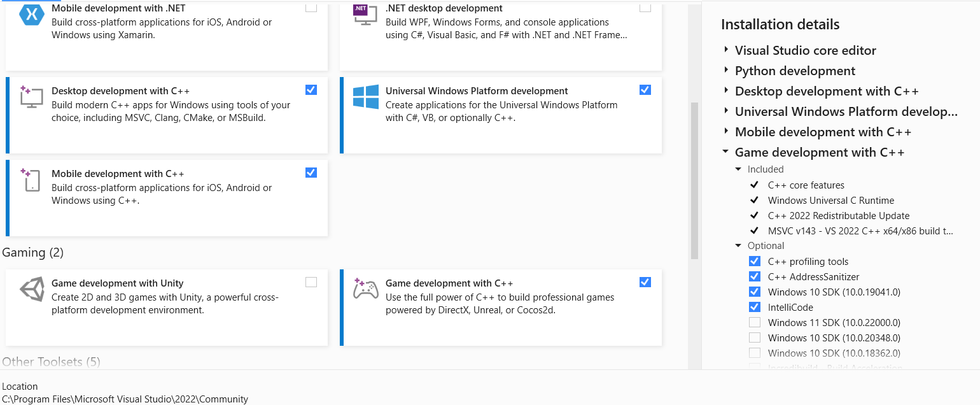Click the 'Build modern C++ apps for Windows' description
980x405 pixels.
171,111
